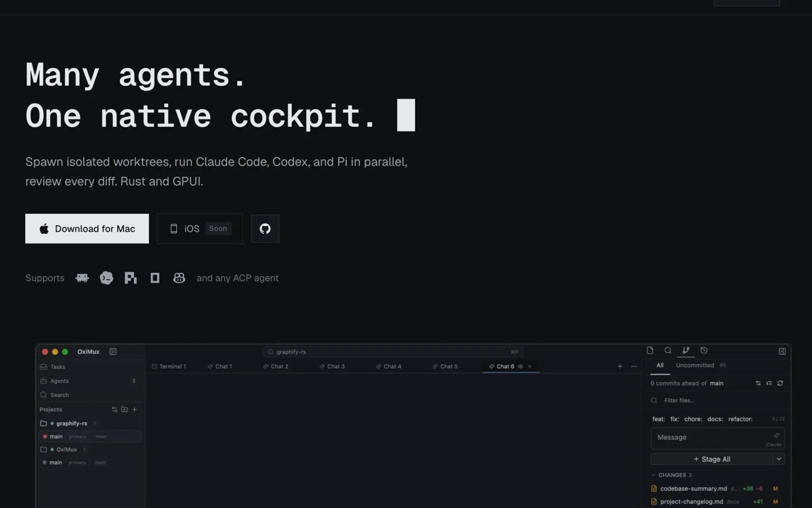Select the All tab in git panel
This screenshot has height=508, width=812.
660,365
